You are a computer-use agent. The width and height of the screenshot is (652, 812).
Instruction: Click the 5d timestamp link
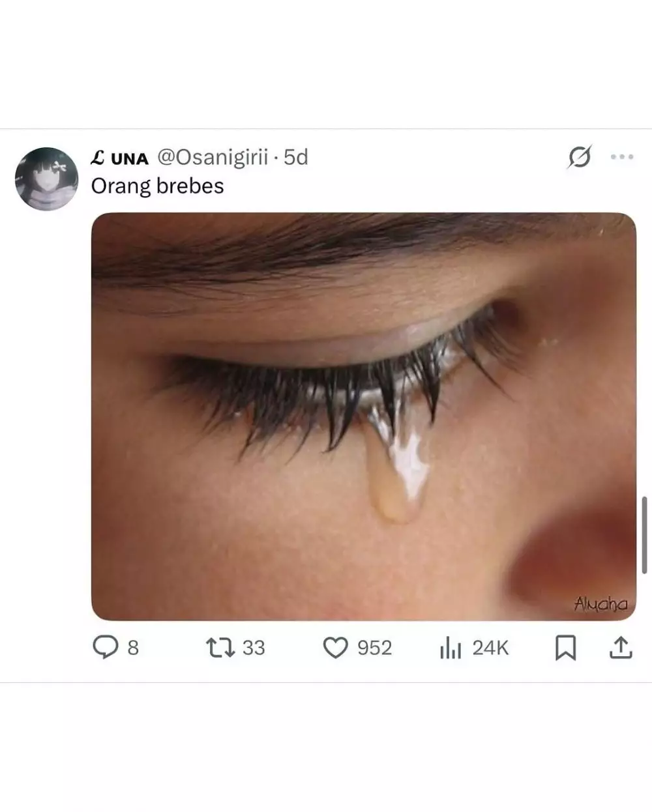(x=296, y=157)
